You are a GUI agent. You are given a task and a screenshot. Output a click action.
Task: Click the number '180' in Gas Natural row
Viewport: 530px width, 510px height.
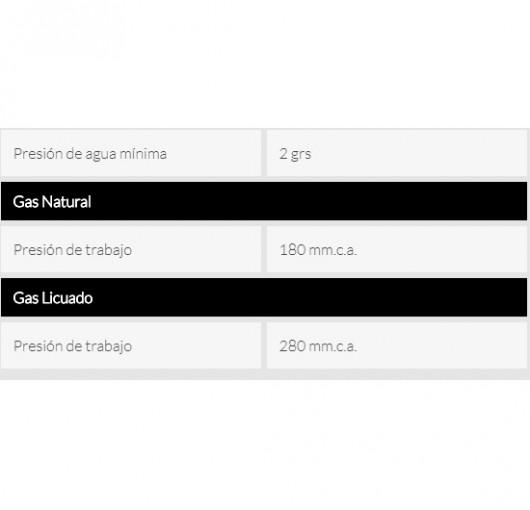coord(292,250)
